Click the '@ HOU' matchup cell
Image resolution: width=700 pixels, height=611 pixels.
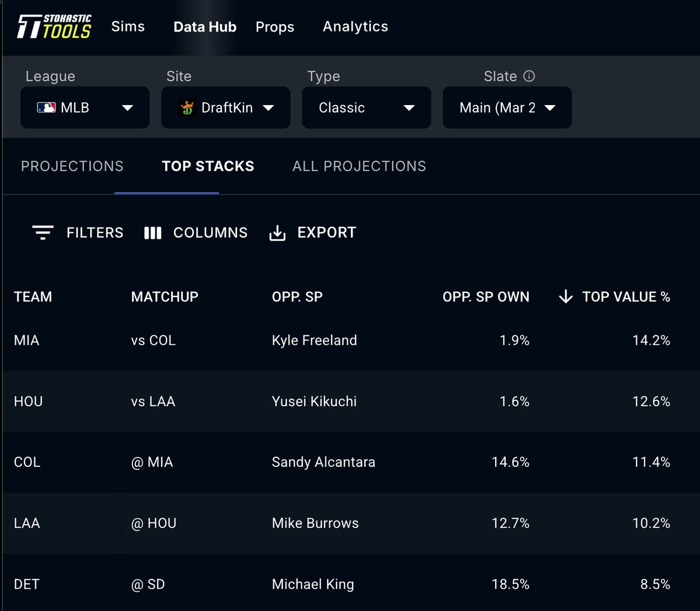(154, 523)
